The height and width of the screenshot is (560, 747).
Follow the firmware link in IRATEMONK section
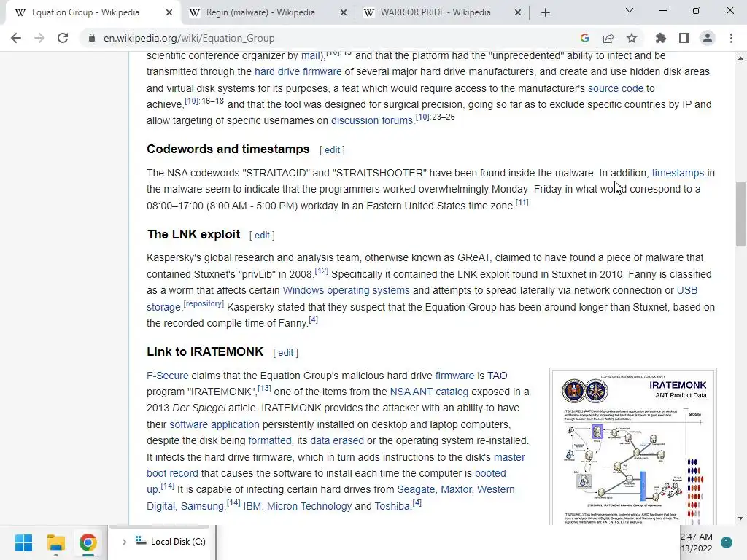(x=454, y=376)
